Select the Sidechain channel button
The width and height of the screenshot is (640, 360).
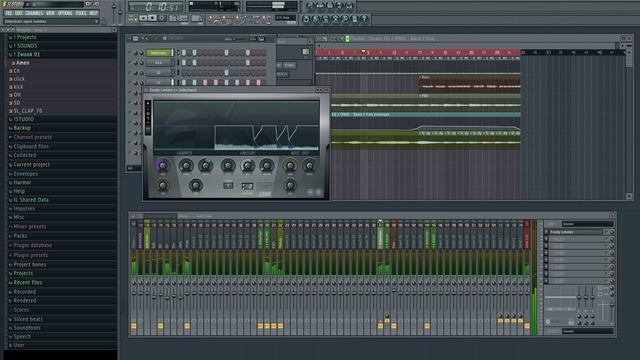(158, 53)
